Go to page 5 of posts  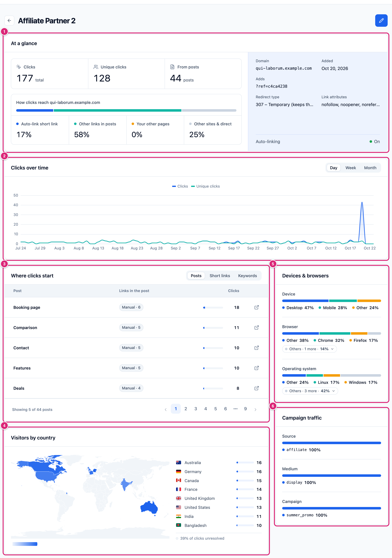216,409
